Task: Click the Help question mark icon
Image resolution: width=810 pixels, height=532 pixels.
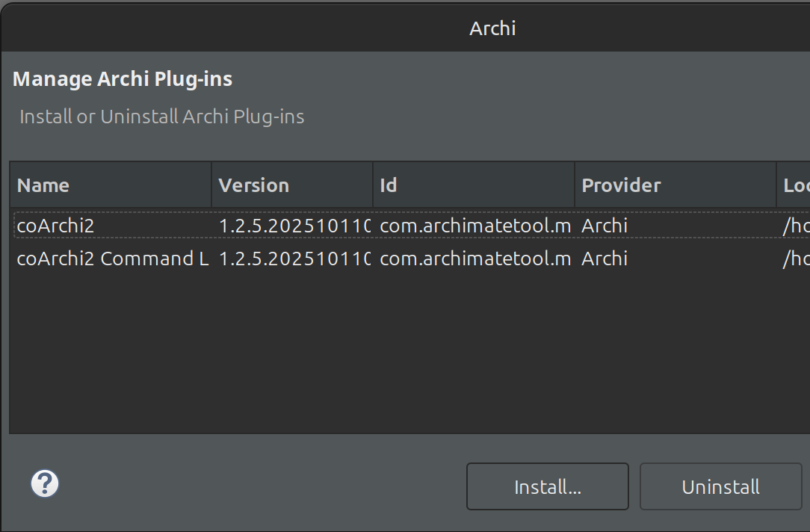Action: point(45,483)
